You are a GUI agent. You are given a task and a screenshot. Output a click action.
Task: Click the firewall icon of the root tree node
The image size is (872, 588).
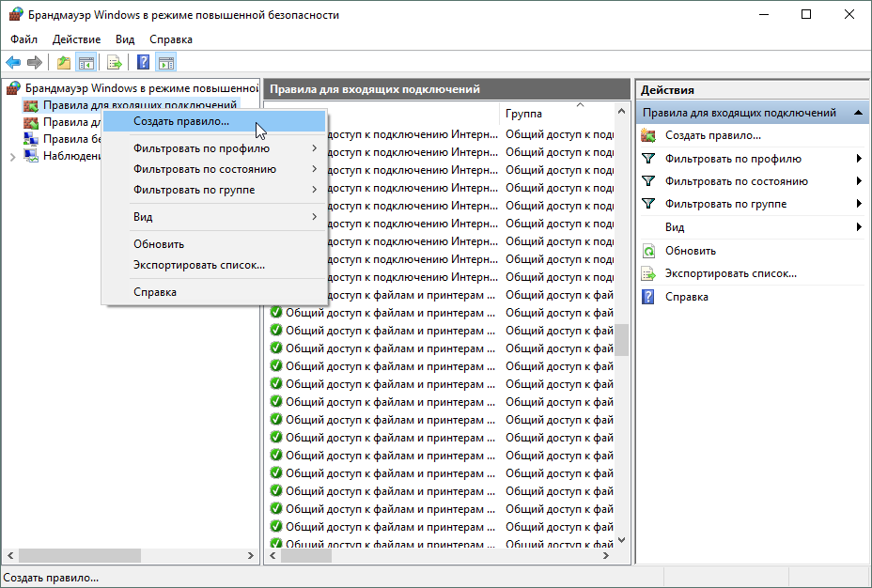pos(14,87)
